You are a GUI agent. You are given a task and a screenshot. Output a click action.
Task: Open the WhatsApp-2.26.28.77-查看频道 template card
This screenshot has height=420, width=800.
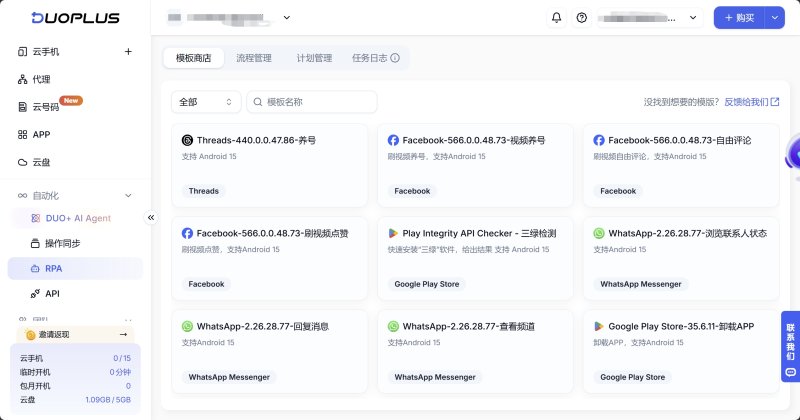[x=475, y=351]
